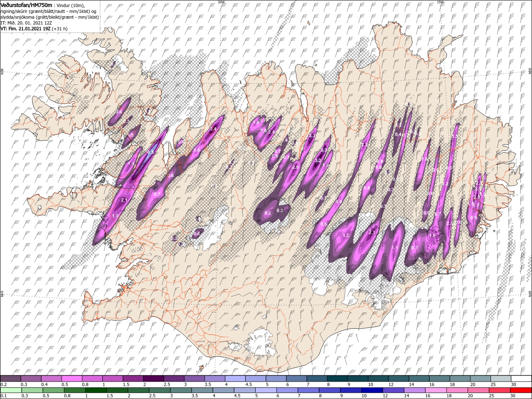The image size is (532, 399).
Task: Select light gray top-row swatch 25 to 30
Action: pyautogui.click(x=500, y=379)
